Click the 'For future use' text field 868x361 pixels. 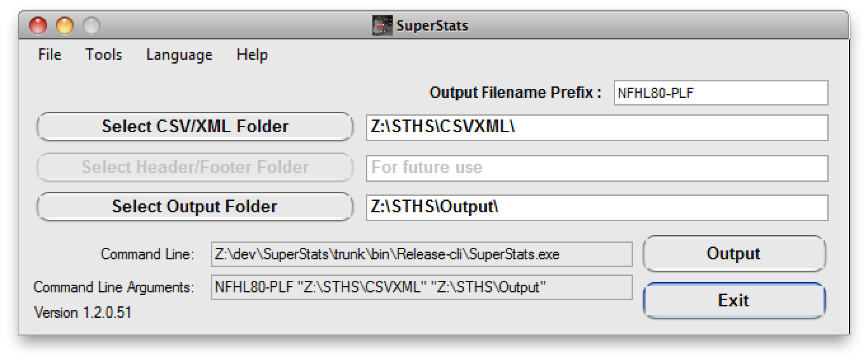click(x=597, y=168)
